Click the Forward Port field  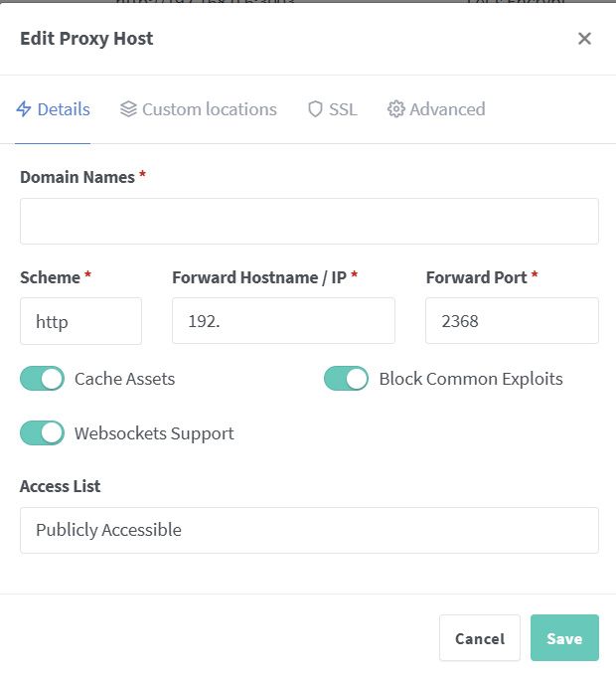point(512,322)
